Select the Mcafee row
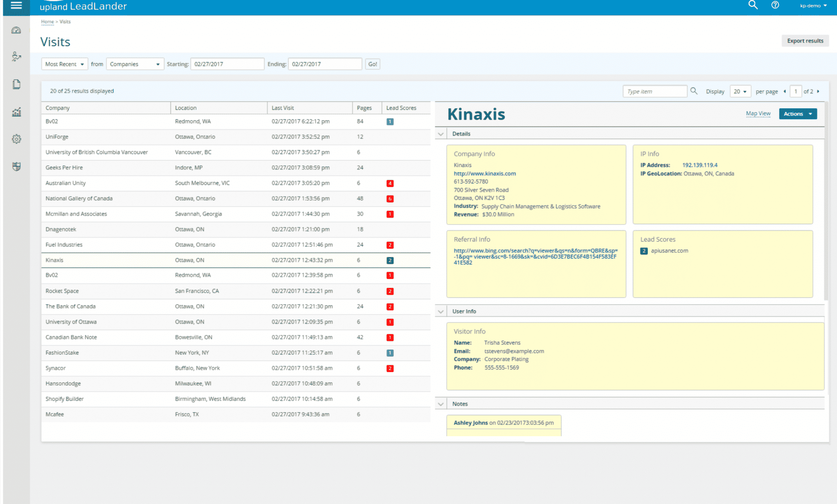 236,415
